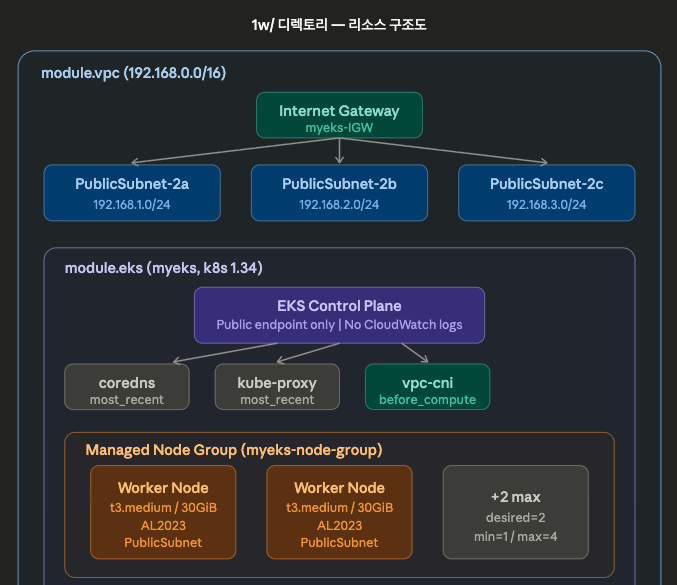Click the 'module.vpc (192.168.0.0/16)' label
677x585 pixels.
133,73
